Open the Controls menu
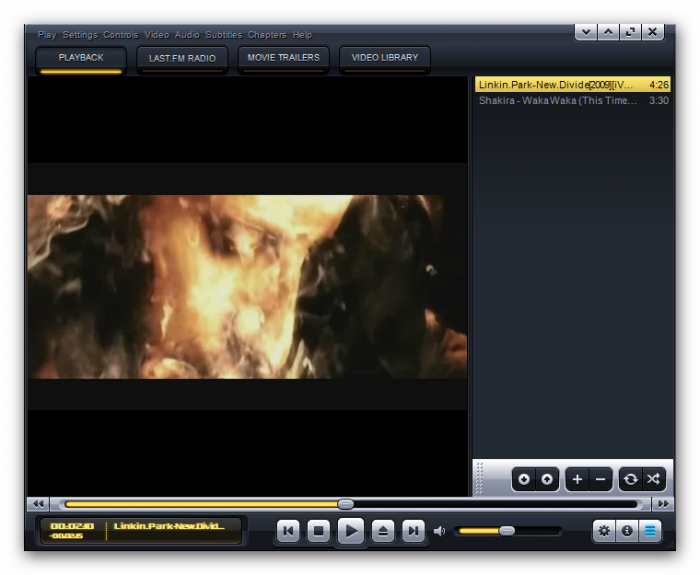The height and width of the screenshot is (575, 700). point(121,35)
